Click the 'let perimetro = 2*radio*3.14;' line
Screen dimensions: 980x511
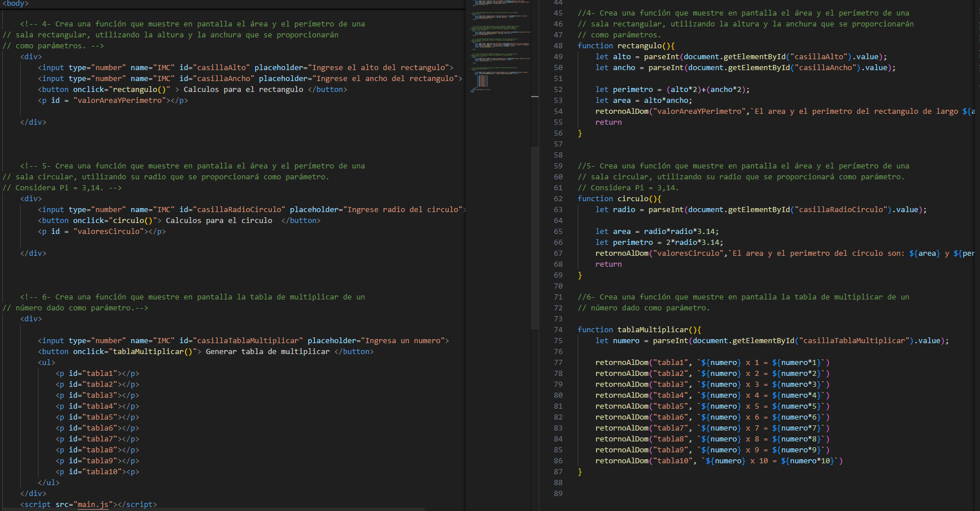point(659,243)
